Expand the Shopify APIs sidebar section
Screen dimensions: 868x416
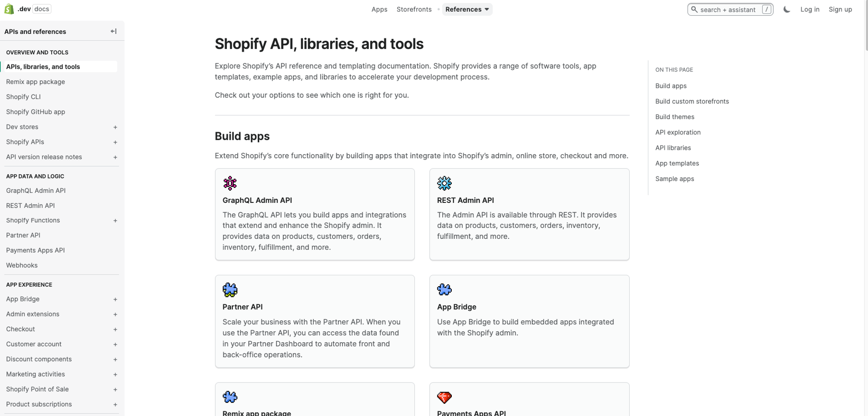click(115, 142)
